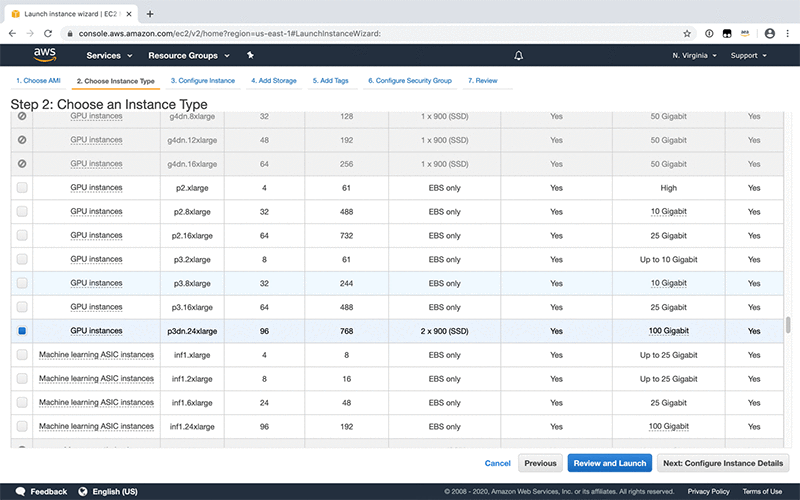Image resolution: width=800 pixels, height=500 pixels.
Task: Select the p2.8xlarge instance checkbox
Action: tap(22, 211)
